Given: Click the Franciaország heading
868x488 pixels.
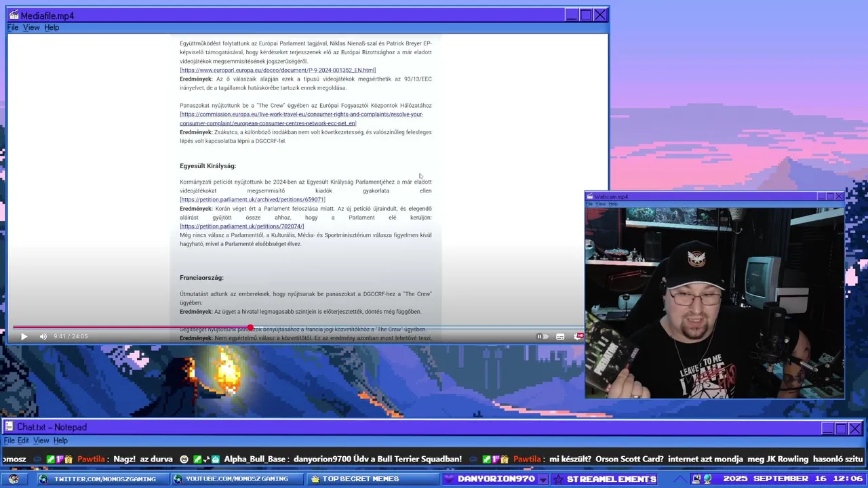Looking at the screenshot, I should 201,278.
